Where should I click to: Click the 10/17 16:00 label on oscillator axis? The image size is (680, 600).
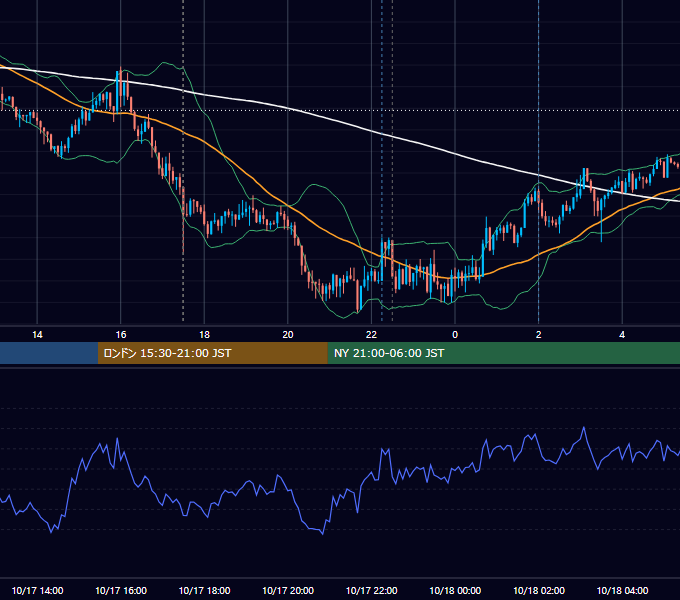[x=121, y=590]
